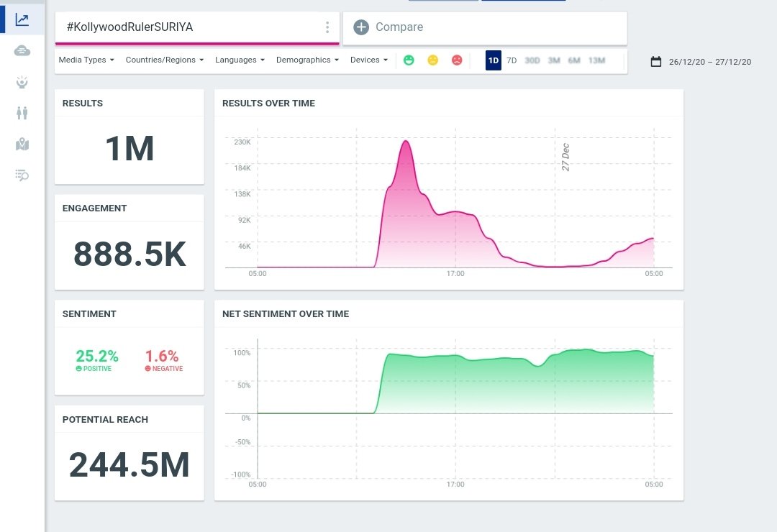This screenshot has width=777, height=532.
Task: Click the 1.6% negative sentiment value
Action: tap(162, 356)
